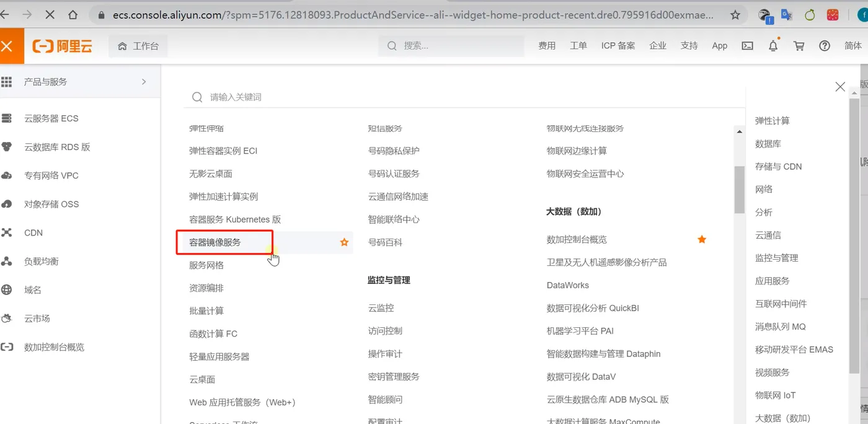Open the 云市场 sidebar icon
This screenshot has width=868, height=424.
point(7,318)
